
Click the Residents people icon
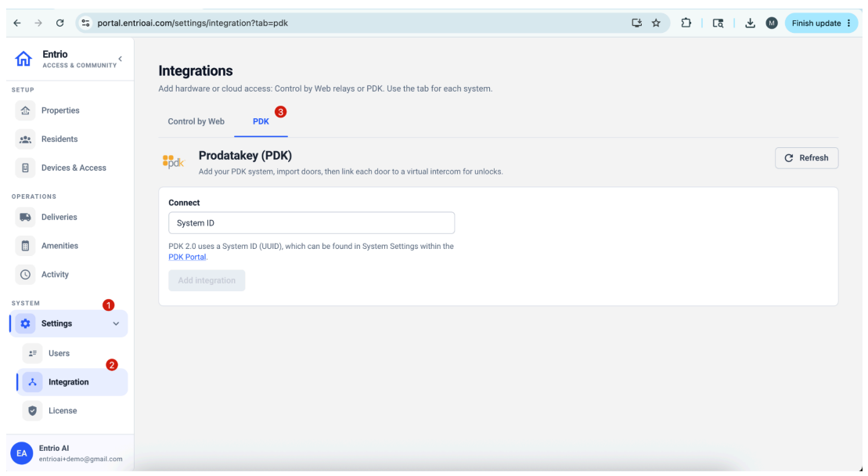pyautogui.click(x=26, y=139)
